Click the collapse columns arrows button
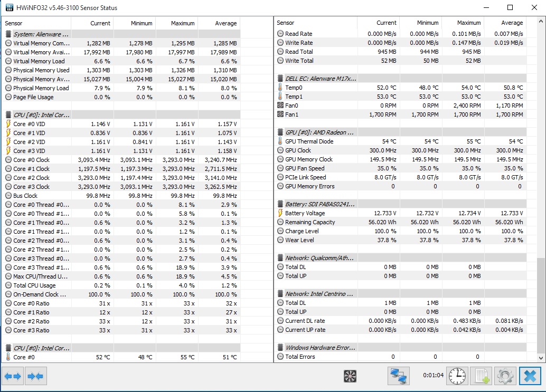Image resolution: width=546 pixels, height=392 pixels. click(x=35, y=376)
